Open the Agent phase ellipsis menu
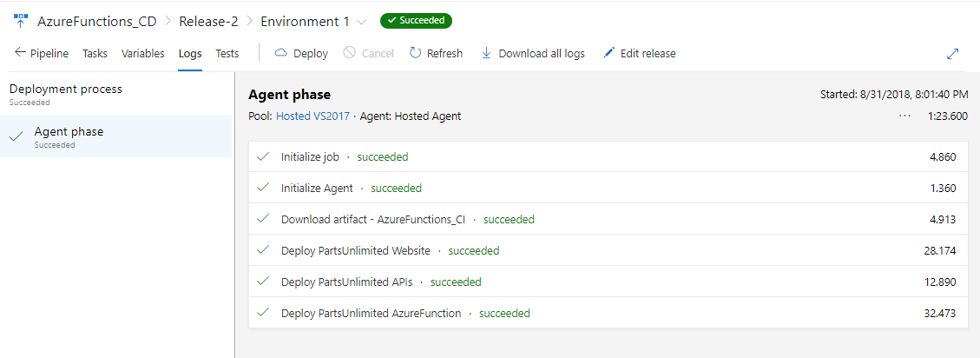 point(904,116)
